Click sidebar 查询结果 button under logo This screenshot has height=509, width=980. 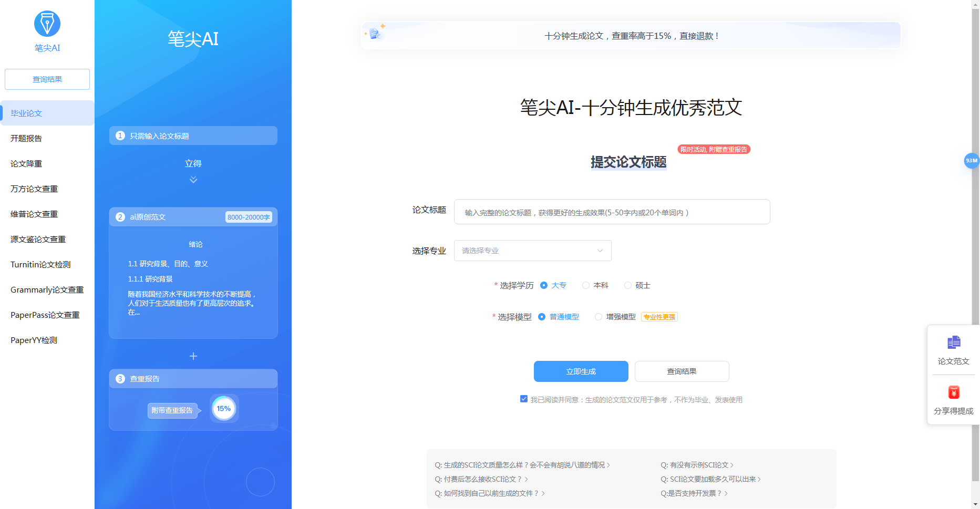pyautogui.click(x=47, y=79)
